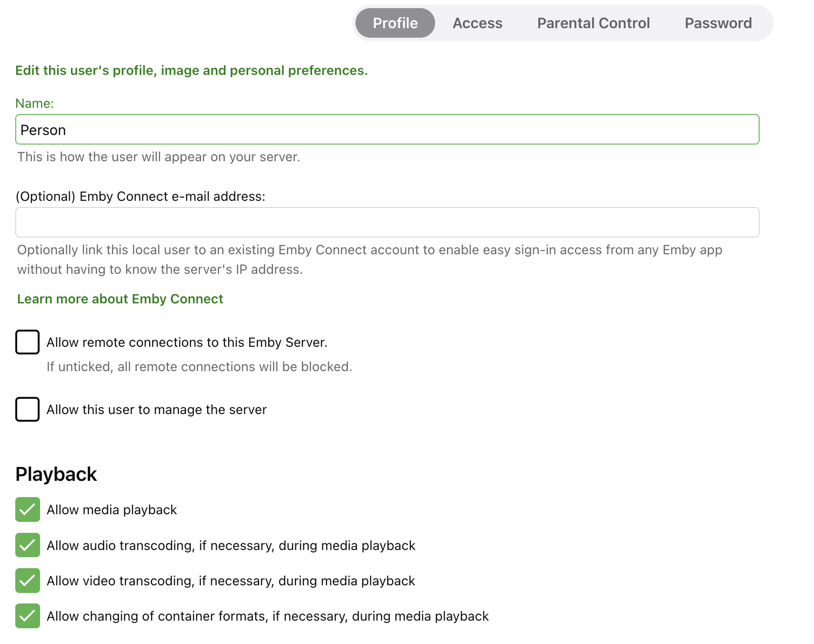The image size is (814, 644).
Task: Switch to the Access tab
Action: (477, 23)
